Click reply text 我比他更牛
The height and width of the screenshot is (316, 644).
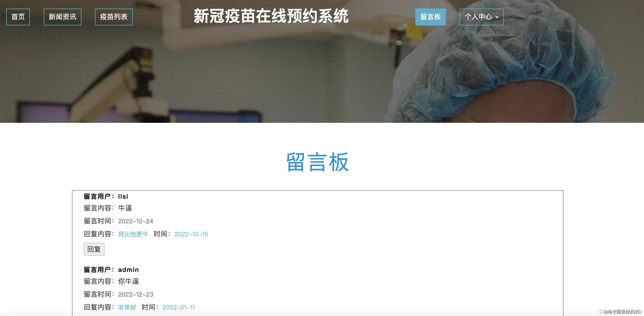point(133,234)
